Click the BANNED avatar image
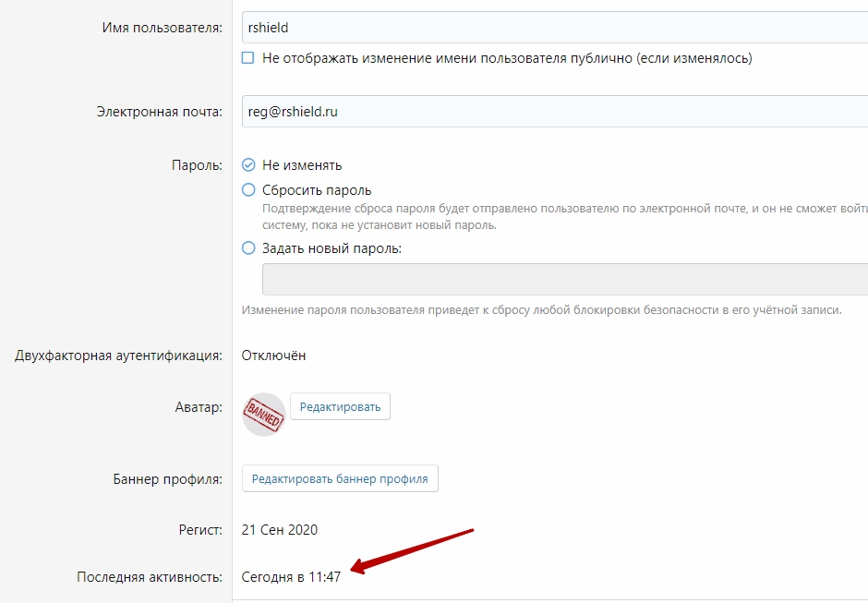Viewport: 868px width, 603px height. [x=264, y=415]
